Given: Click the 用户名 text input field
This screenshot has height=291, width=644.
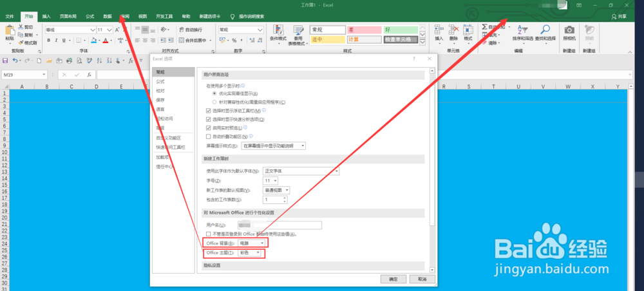Looking at the screenshot, I should coord(279,225).
